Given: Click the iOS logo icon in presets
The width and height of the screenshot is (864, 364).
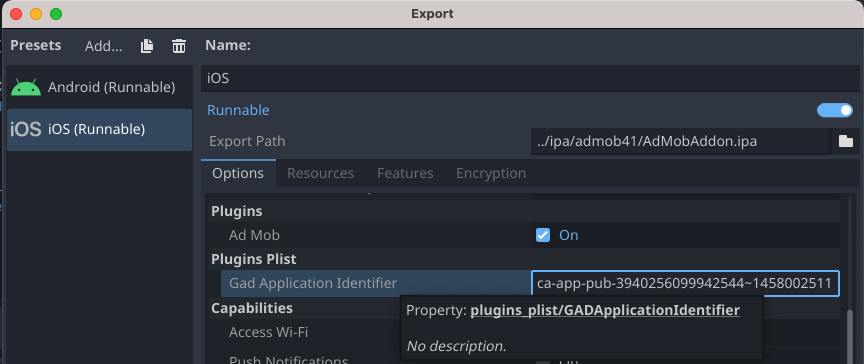Looking at the screenshot, I should (x=26, y=129).
